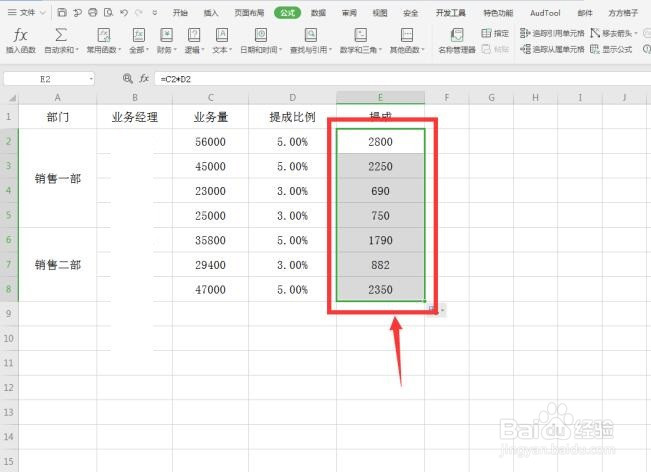Open the 查找与引用 lookup functions icon
Image resolution: width=651 pixels, height=472 pixels.
(311, 35)
